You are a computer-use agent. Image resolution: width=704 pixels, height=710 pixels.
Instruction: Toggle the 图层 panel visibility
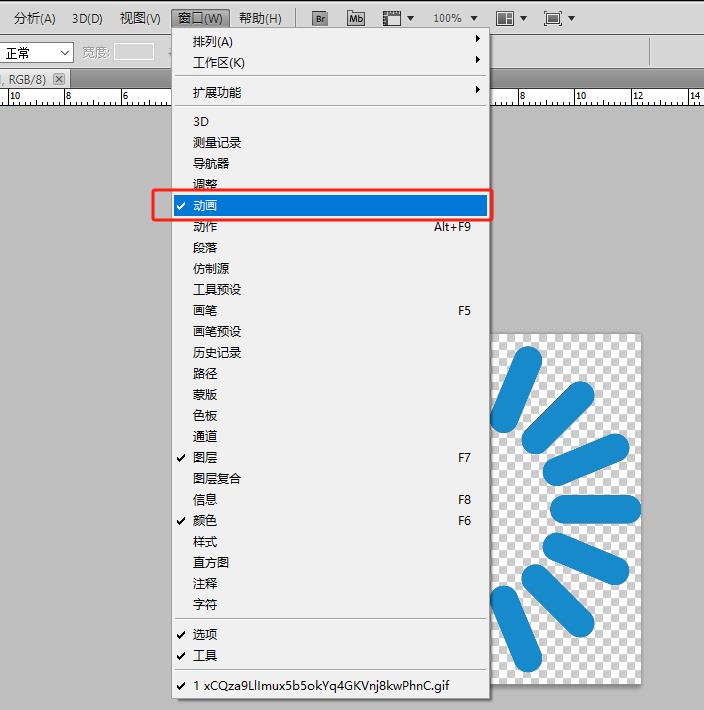point(330,457)
